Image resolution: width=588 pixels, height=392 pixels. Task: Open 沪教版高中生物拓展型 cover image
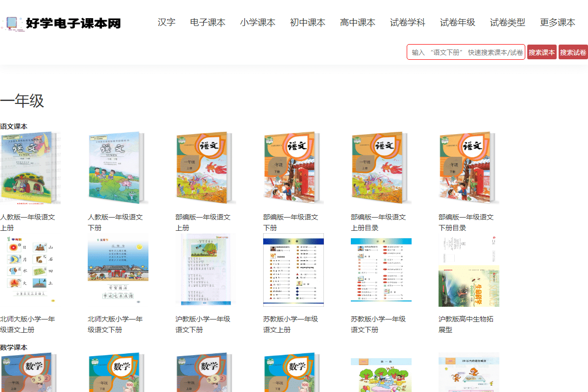[x=469, y=269]
